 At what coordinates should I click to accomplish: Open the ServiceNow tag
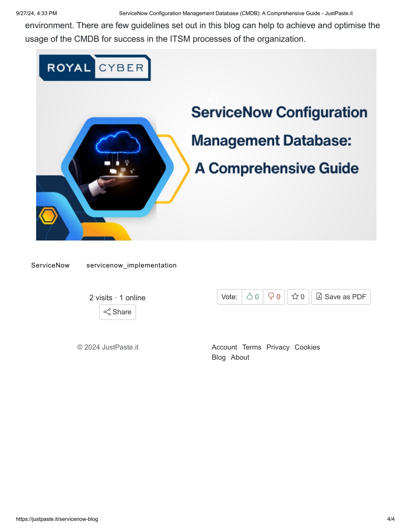point(51,265)
